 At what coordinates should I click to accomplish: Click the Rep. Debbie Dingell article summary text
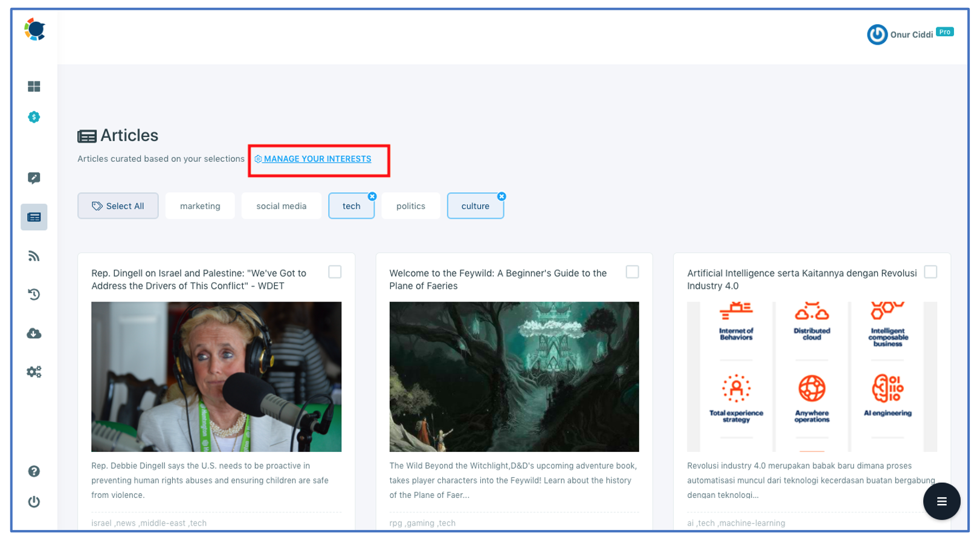[210, 480]
